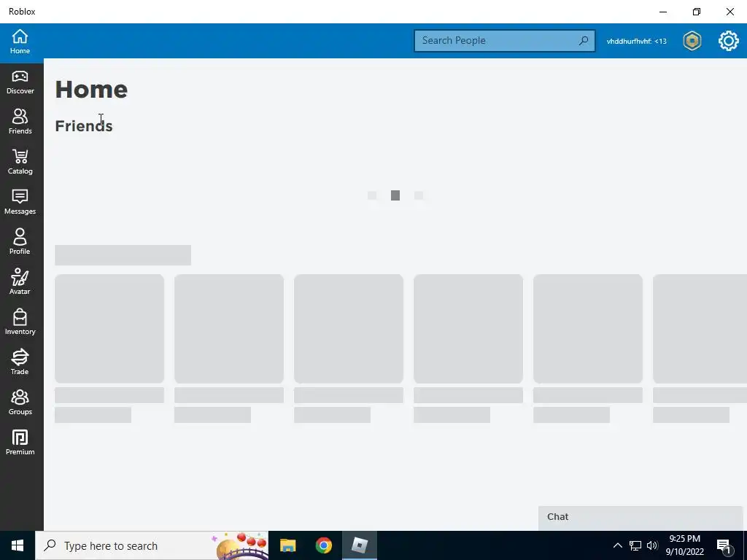Open the Avatar editor
Image resolution: width=747 pixels, height=560 pixels.
[20, 282]
